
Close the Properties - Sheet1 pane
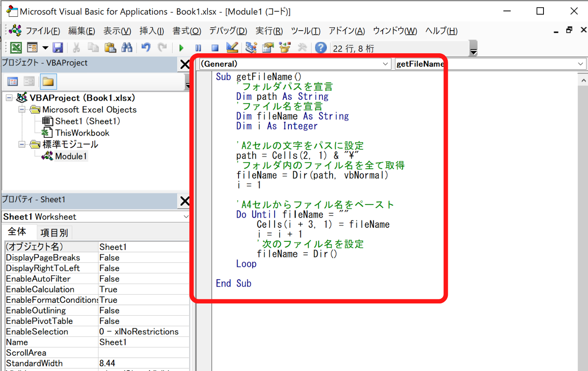tap(184, 201)
